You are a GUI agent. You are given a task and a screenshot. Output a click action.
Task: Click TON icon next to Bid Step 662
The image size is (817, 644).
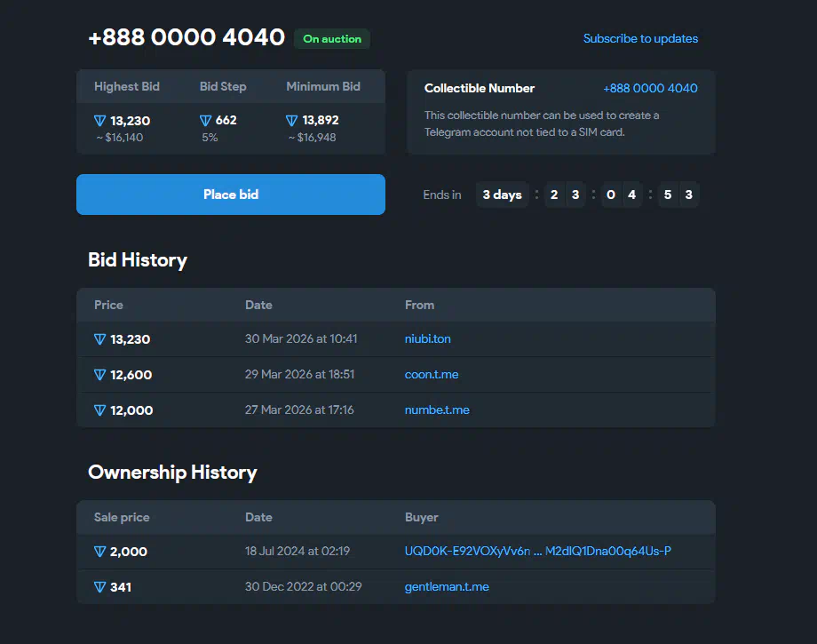pyautogui.click(x=206, y=121)
